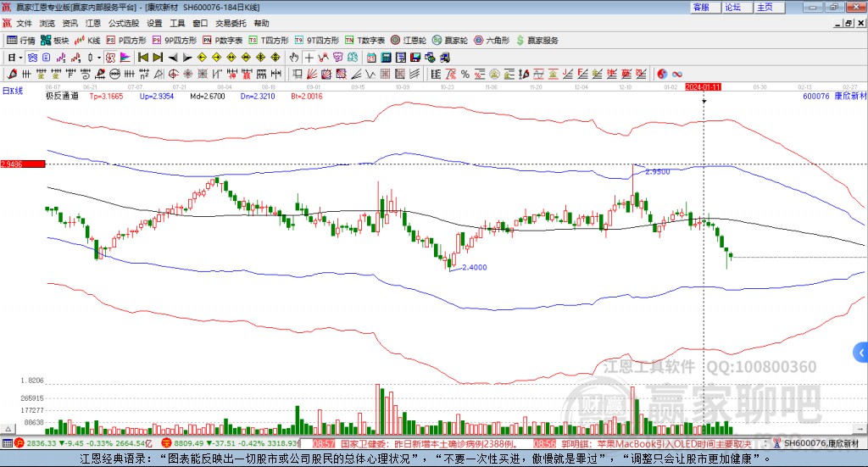Screen dimensions: 868x467
Task: Select the n² square tool icon
Action: pyautogui.click(x=144, y=74)
